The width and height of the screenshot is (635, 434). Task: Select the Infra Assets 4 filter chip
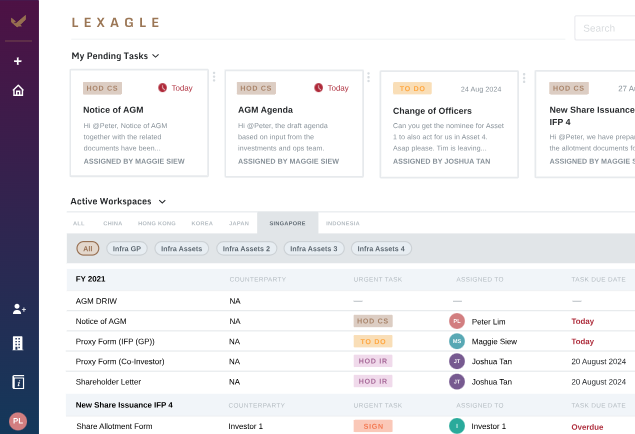click(x=381, y=249)
